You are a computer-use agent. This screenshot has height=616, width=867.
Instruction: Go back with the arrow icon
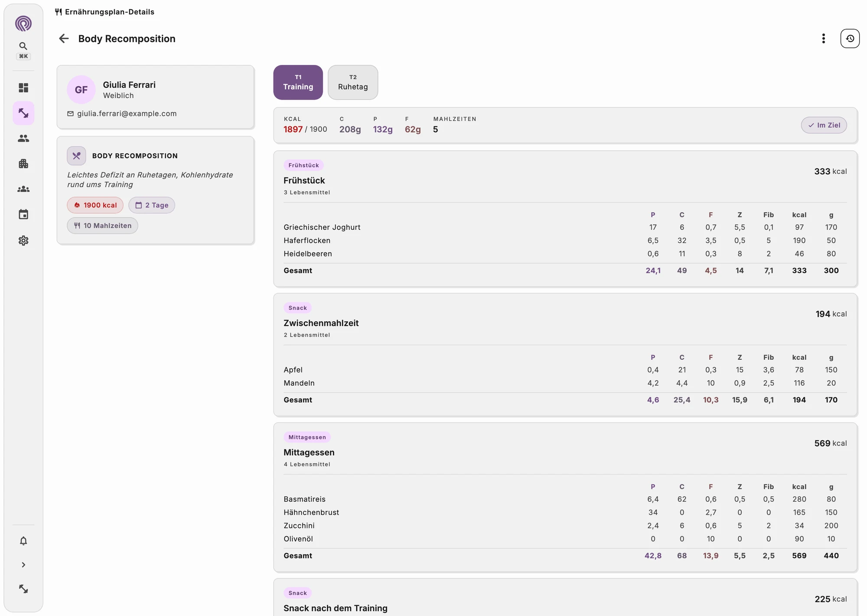pyautogui.click(x=64, y=39)
